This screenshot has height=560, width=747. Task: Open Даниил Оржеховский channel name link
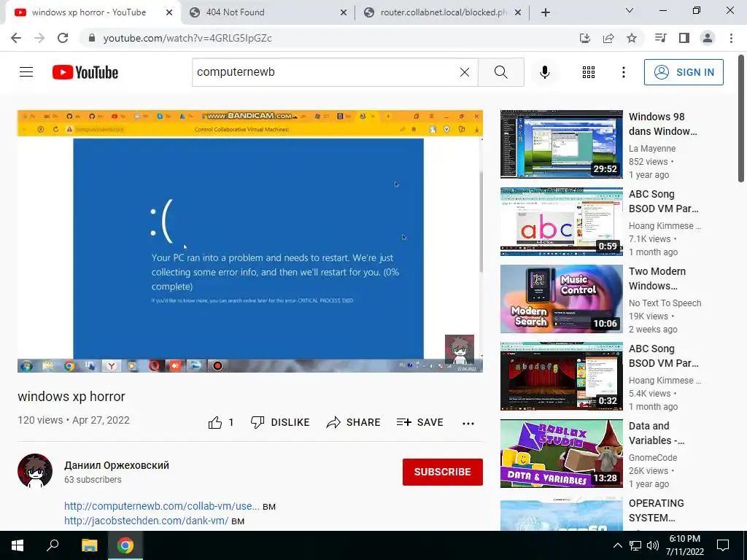[117, 465]
